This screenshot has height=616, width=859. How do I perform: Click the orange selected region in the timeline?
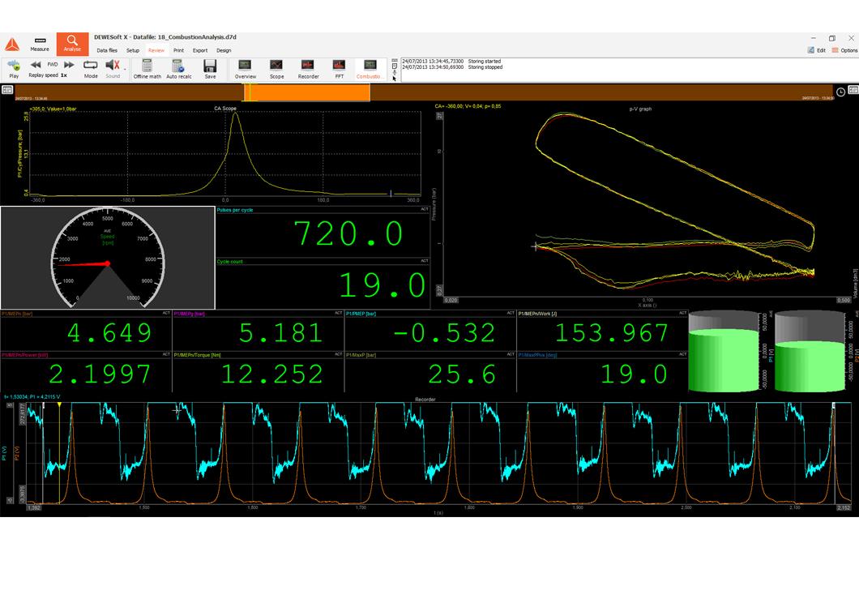(x=307, y=92)
